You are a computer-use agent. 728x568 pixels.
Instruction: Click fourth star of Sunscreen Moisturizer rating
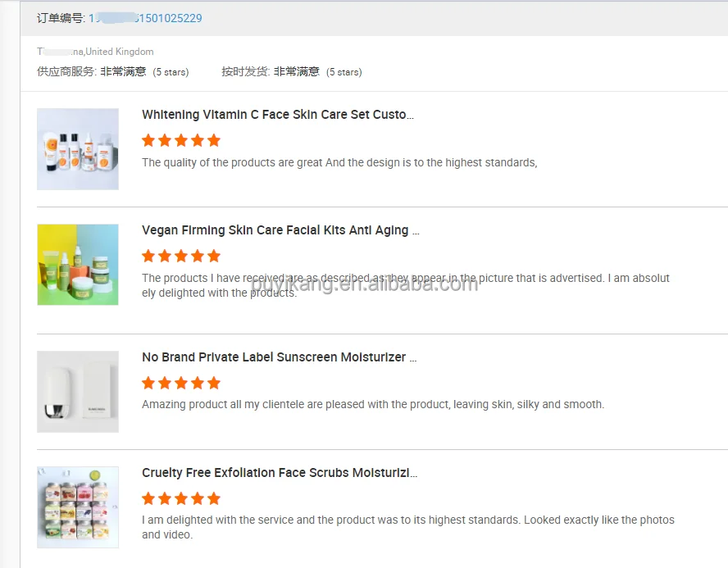click(198, 383)
